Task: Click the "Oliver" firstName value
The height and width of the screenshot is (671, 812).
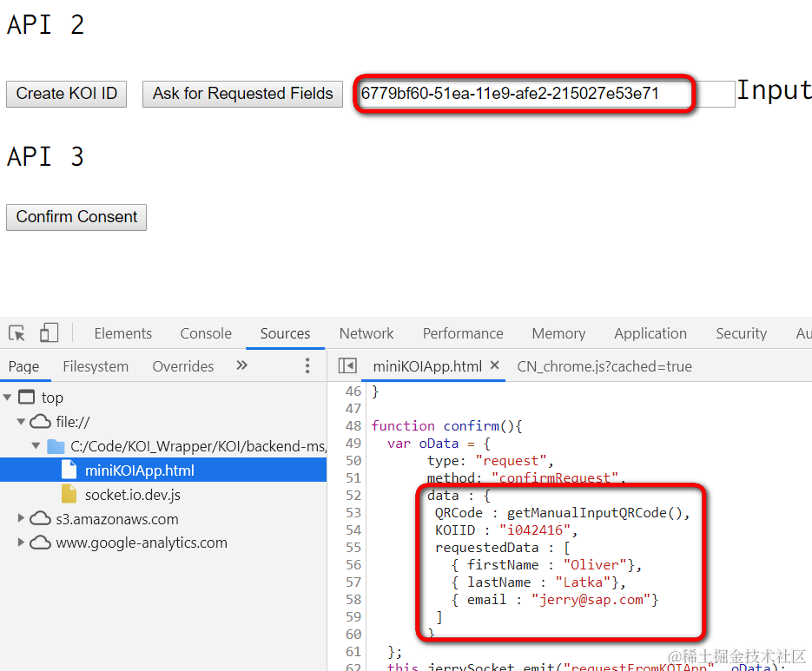Action: [595, 565]
